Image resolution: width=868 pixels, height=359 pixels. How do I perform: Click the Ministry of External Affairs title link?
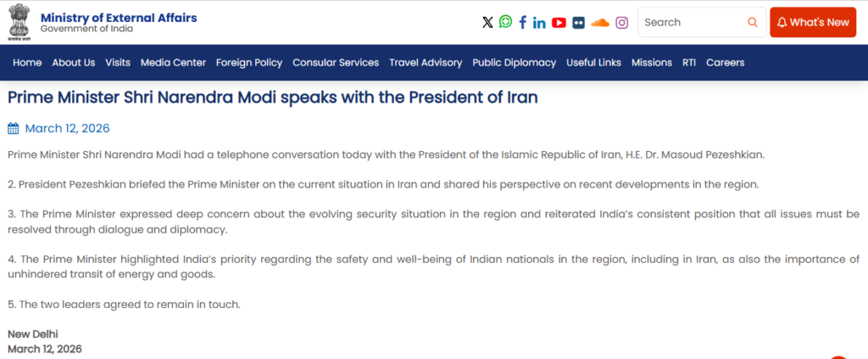[x=119, y=18]
